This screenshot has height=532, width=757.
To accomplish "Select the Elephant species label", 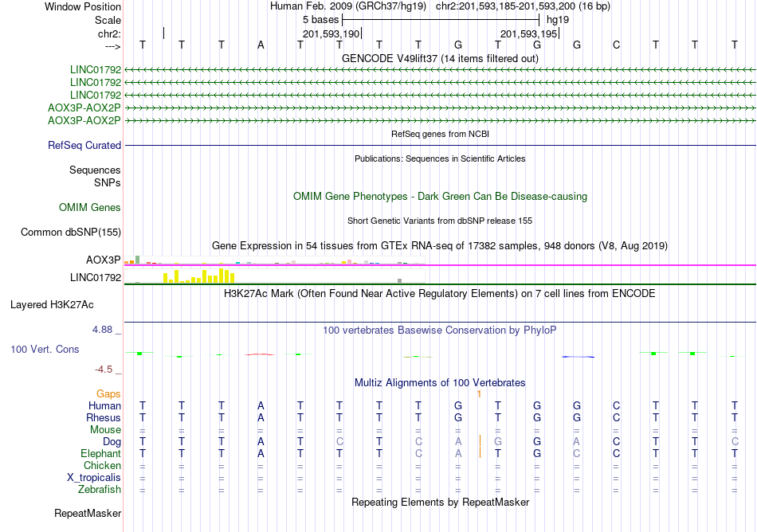I will point(100,453).
